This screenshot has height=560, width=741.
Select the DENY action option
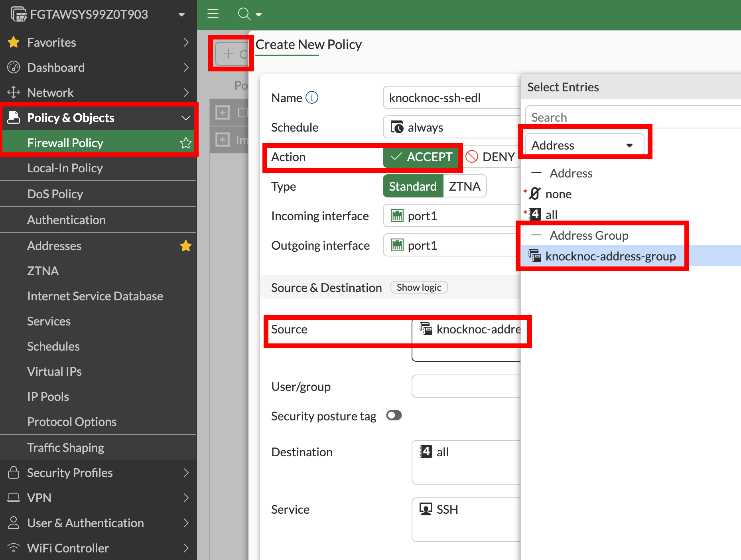coord(491,157)
